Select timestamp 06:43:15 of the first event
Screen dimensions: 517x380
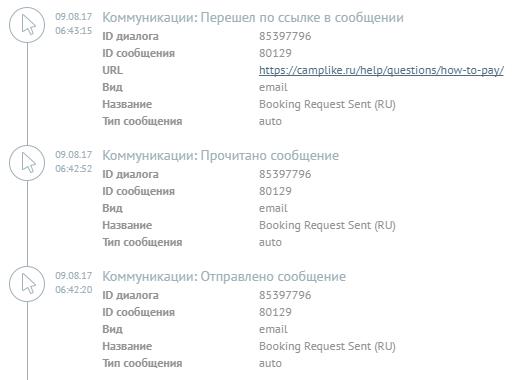pyautogui.click(x=74, y=31)
